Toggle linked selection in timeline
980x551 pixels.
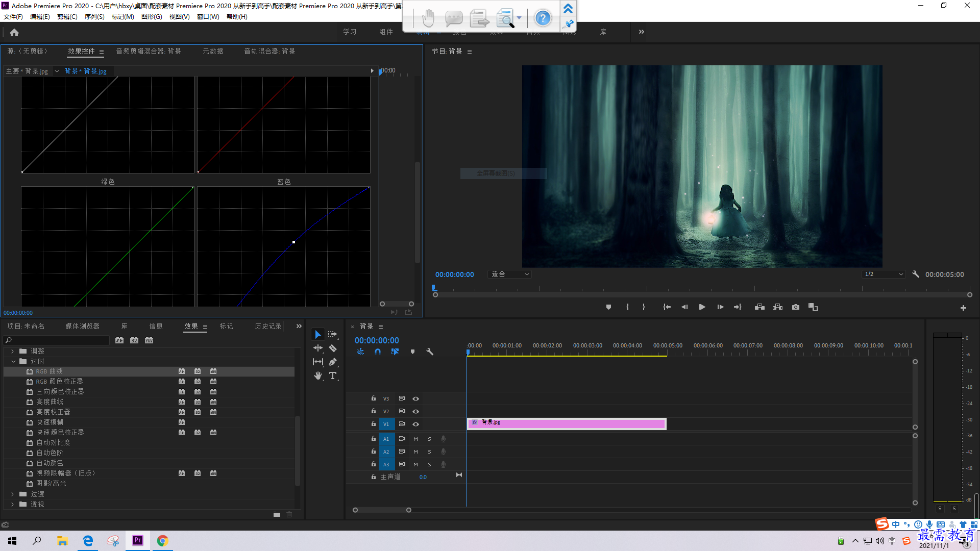(395, 352)
